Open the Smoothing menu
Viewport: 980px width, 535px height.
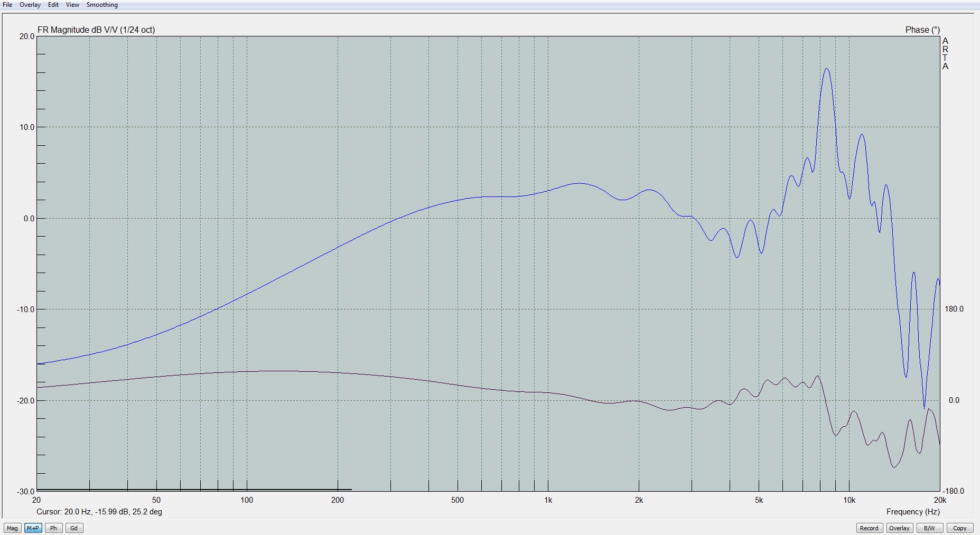pos(102,5)
